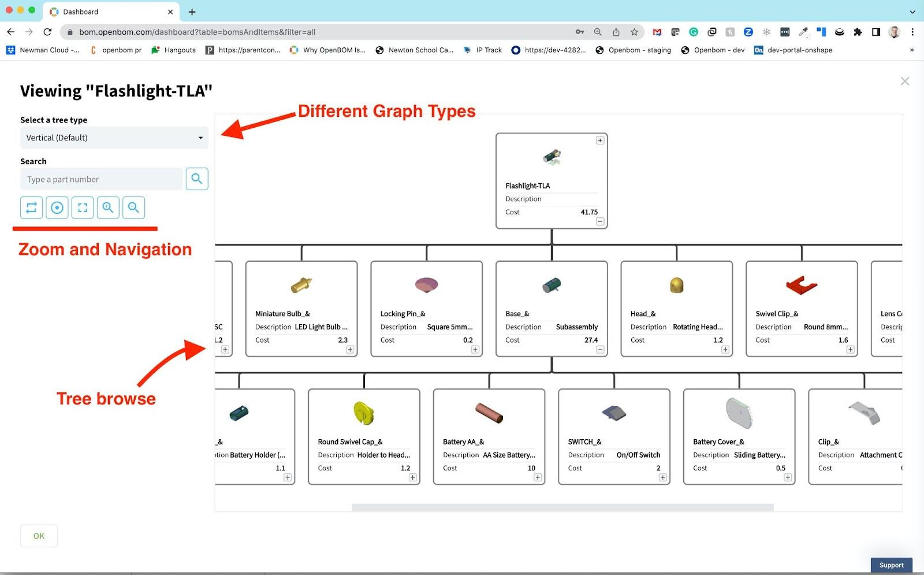
Task: Click the Base_& description text Subassembly
Action: click(x=577, y=327)
